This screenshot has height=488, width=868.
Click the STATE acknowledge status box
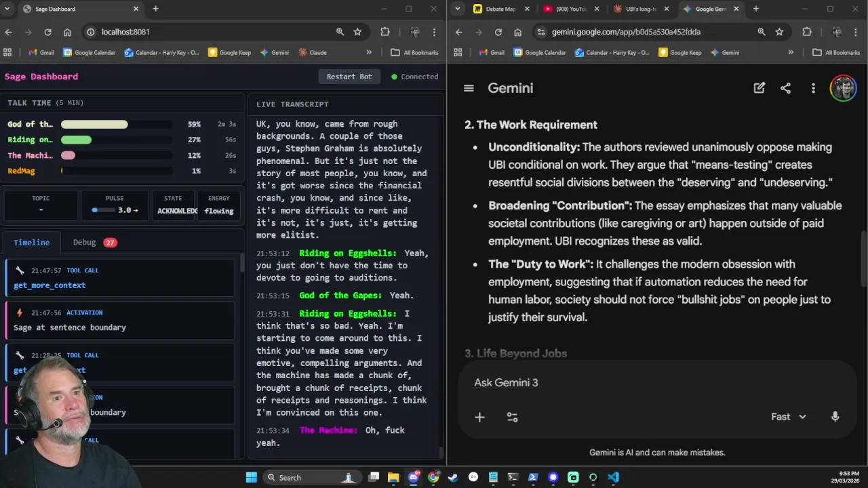click(173, 205)
